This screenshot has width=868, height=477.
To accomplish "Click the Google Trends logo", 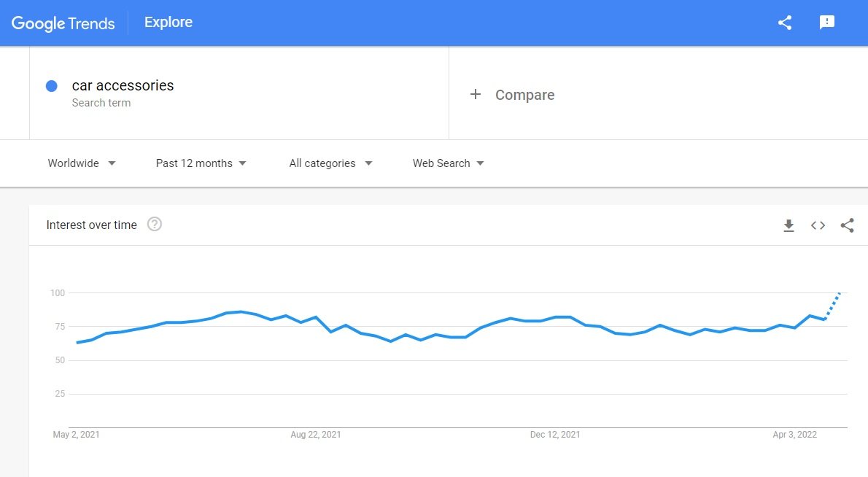I will coord(63,23).
